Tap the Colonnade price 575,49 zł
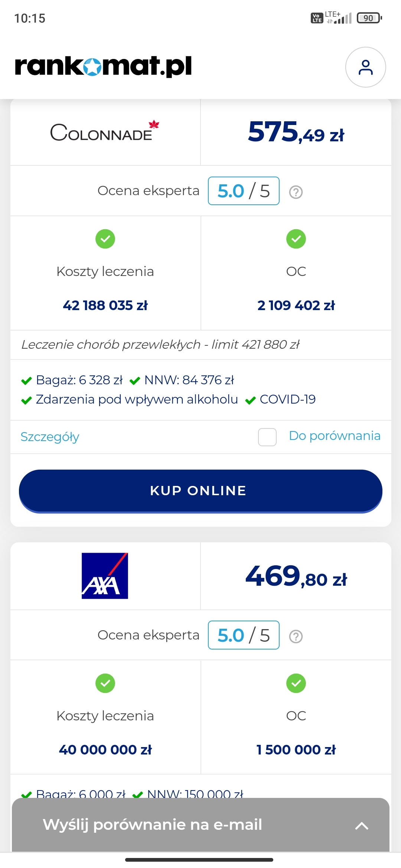Screen dimensions: 401x868 click(296, 132)
